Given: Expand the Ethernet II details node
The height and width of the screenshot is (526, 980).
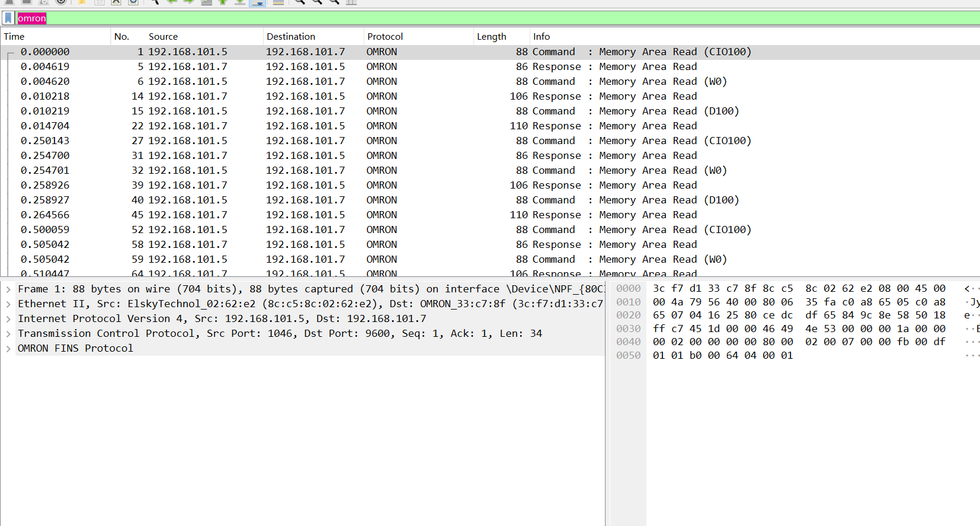Looking at the screenshot, I should pos(8,304).
